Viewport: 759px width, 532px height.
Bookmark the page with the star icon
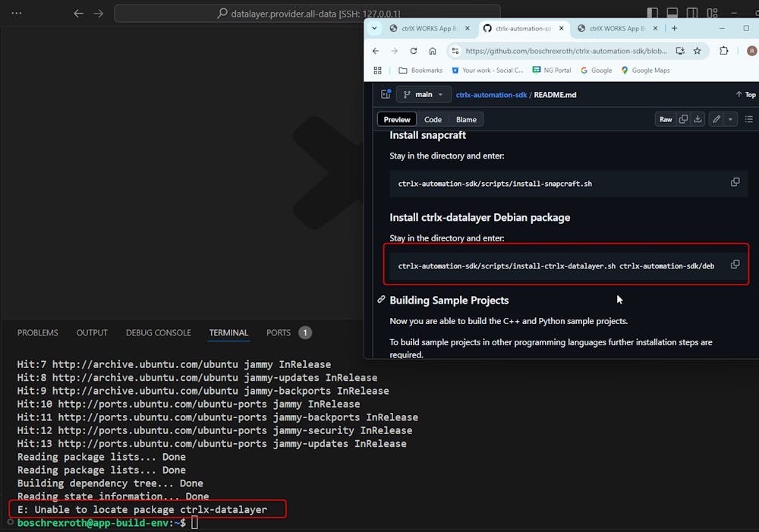coord(698,51)
